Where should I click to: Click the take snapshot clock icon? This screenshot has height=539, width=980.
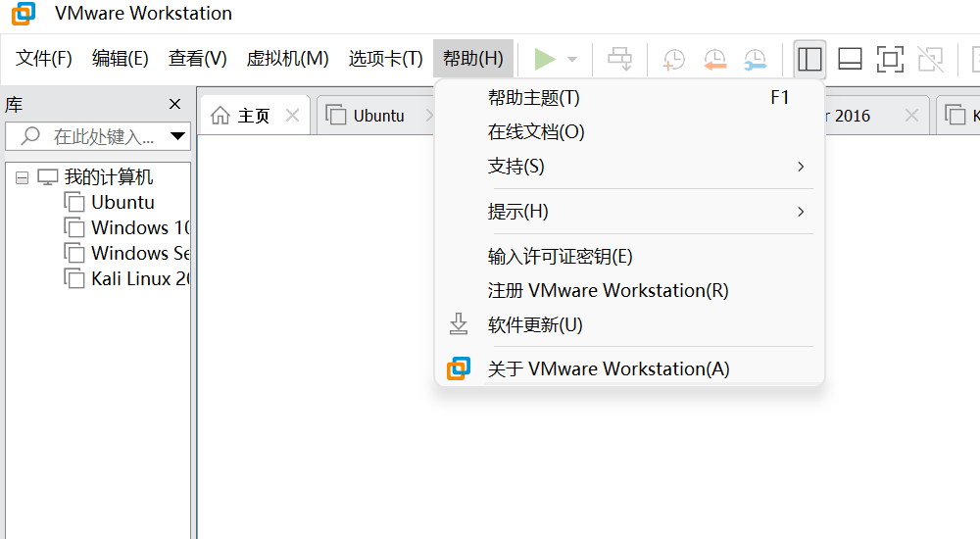point(674,60)
